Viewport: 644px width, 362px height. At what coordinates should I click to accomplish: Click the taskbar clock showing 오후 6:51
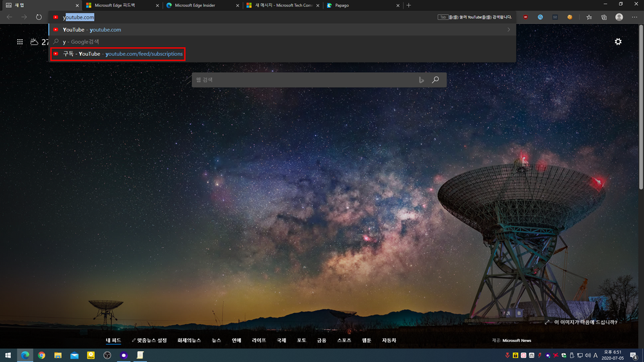[x=613, y=356]
